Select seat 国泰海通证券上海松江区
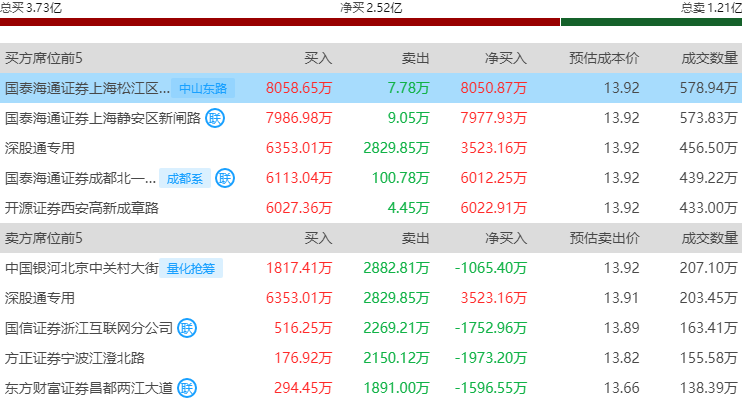This screenshot has width=742, height=400. pos(87,88)
